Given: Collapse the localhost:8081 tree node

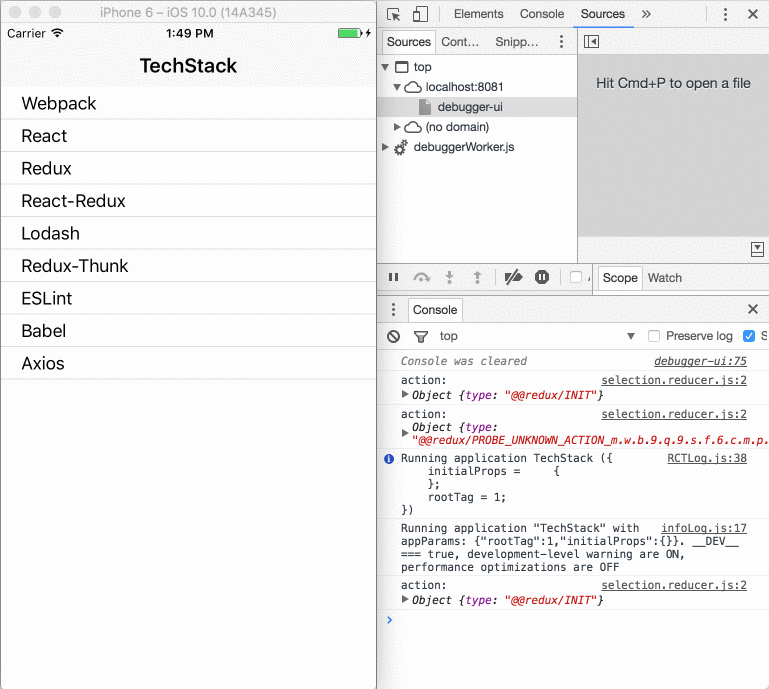Looking at the screenshot, I should click(397, 87).
